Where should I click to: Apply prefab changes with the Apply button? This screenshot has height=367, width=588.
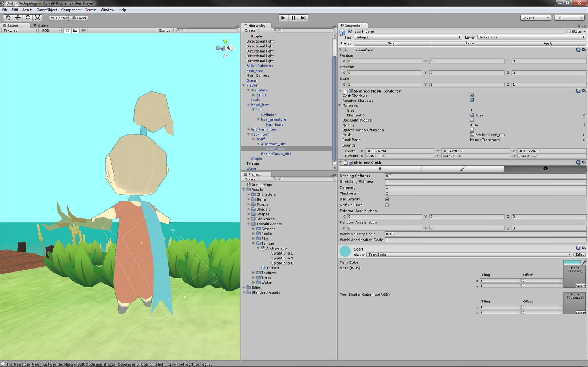547,43
